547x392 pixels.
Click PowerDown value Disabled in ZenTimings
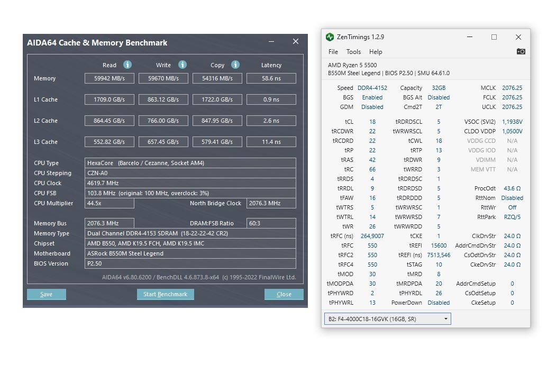pos(439,303)
